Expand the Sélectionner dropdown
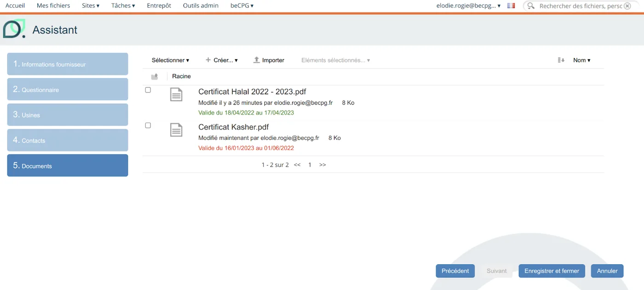The height and width of the screenshot is (290, 644). (170, 60)
